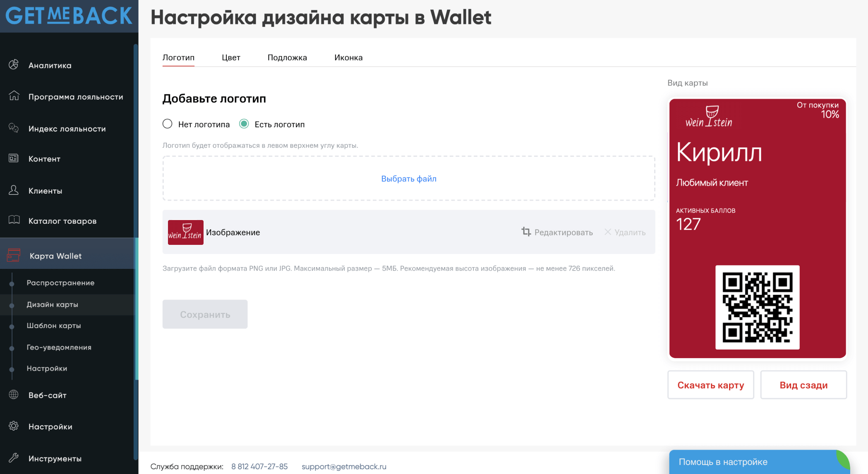The width and height of the screenshot is (868, 474).
Task: Open the Шаблон карты submenu item
Action: [54, 326]
